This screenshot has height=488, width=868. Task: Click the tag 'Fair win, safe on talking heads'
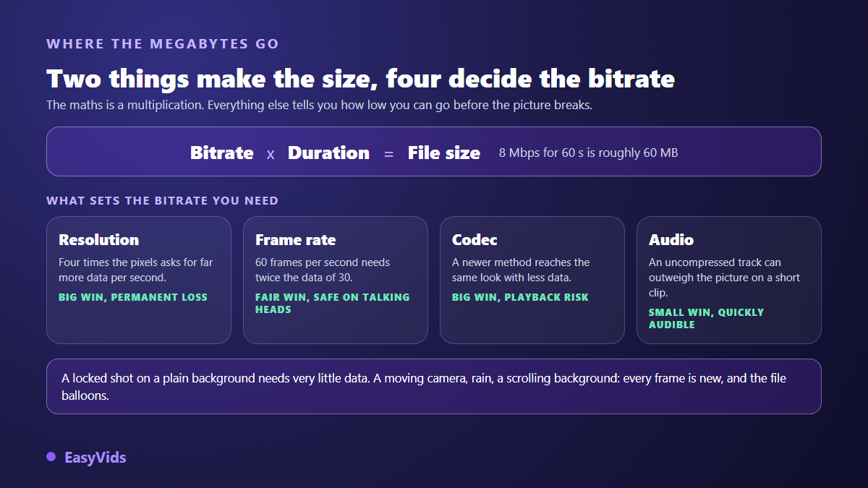pos(333,303)
